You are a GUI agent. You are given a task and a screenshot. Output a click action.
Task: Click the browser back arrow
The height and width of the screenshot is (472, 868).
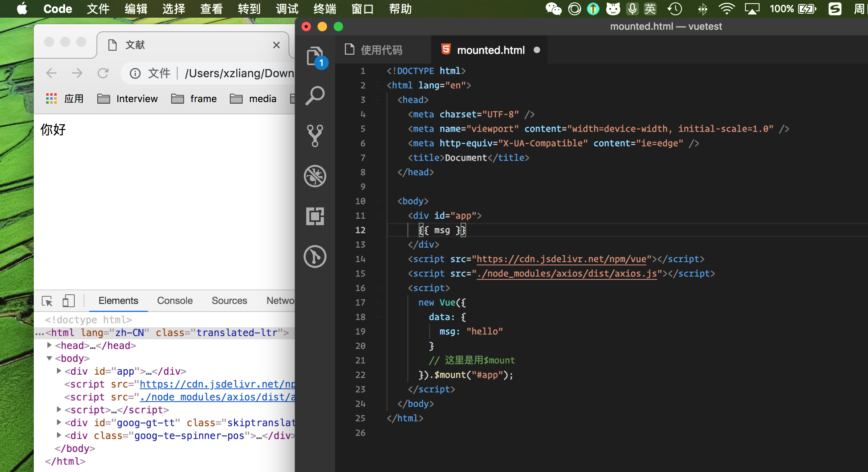click(x=51, y=73)
